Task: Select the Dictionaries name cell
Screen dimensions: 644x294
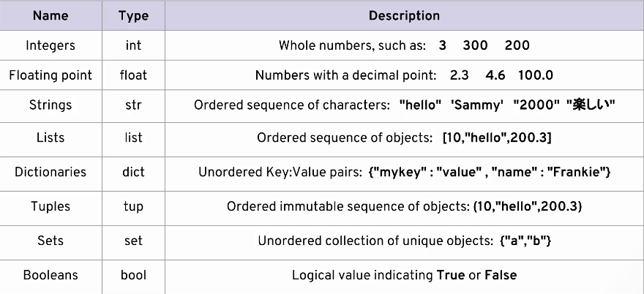Action: pos(50,172)
